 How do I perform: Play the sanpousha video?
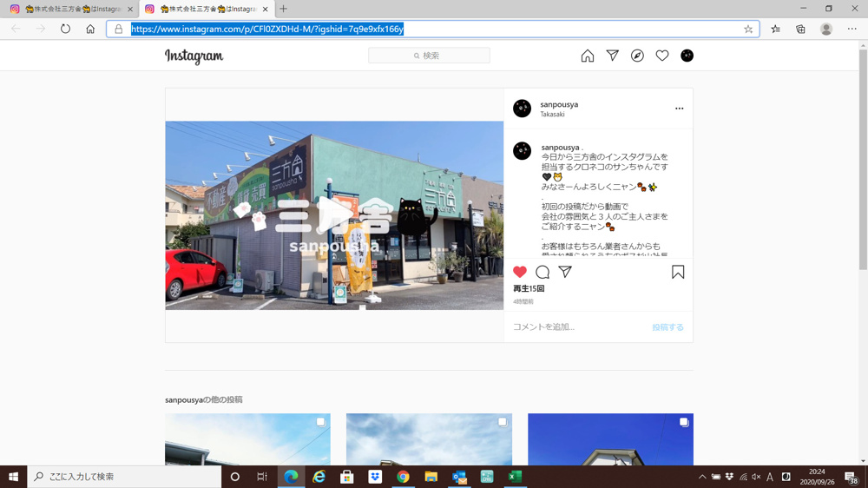(x=334, y=215)
